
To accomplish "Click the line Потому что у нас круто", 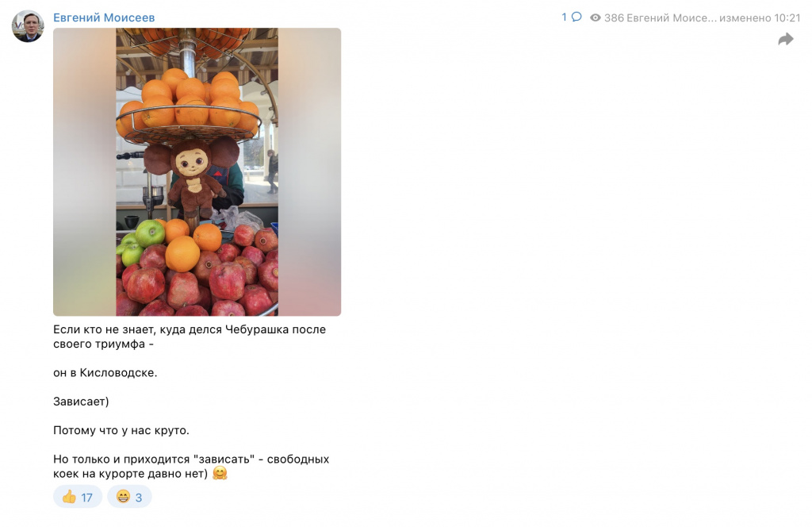I will (x=121, y=430).
